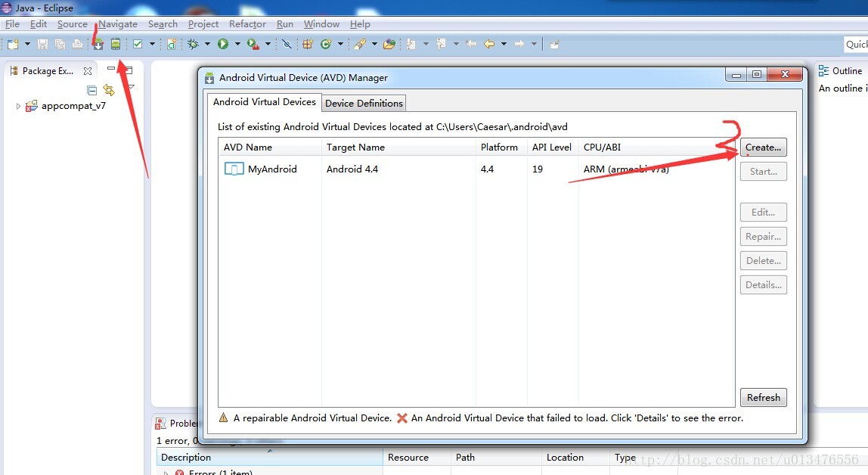Click the Save toolbar icon
The image size is (868, 475).
pyautogui.click(x=42, y=45)
